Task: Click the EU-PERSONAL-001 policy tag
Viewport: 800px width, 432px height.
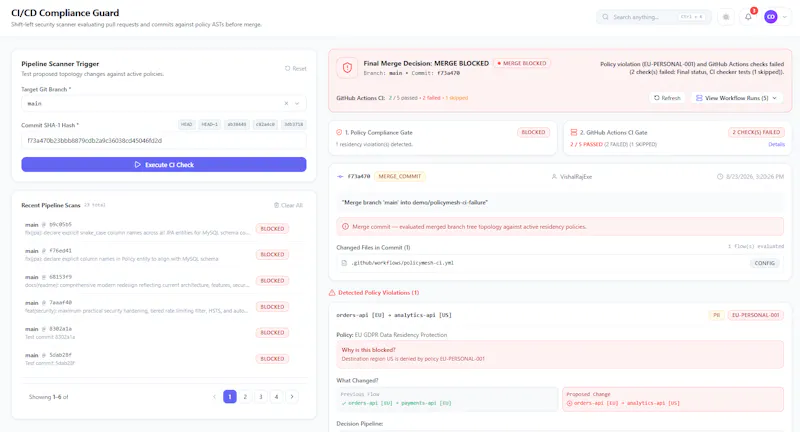Action: [756, 315]
